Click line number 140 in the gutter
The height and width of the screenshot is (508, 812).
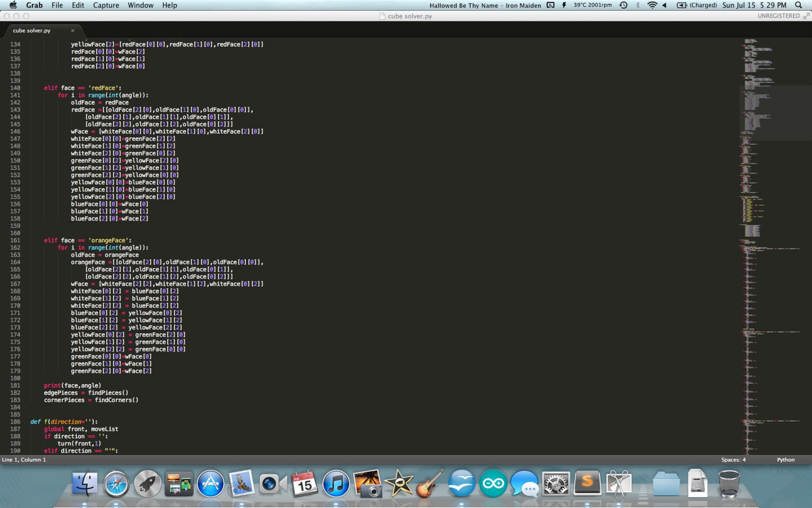(15, 88)
